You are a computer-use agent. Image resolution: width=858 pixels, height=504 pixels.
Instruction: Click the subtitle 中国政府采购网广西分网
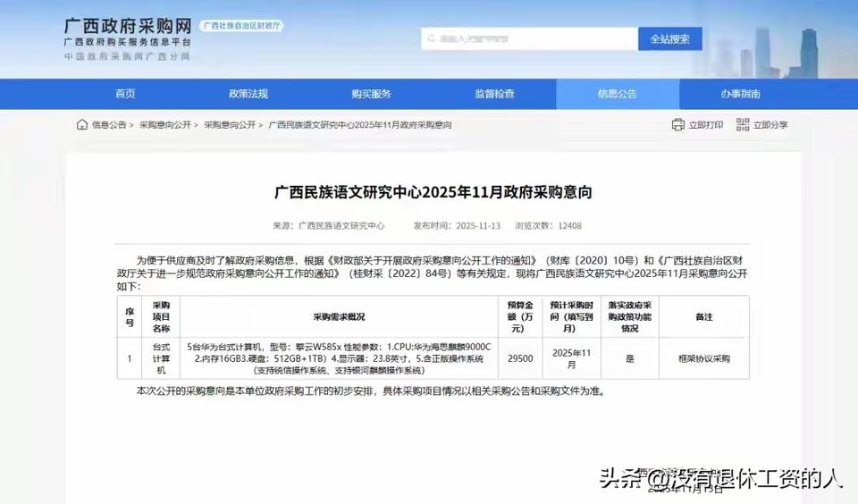127,55
